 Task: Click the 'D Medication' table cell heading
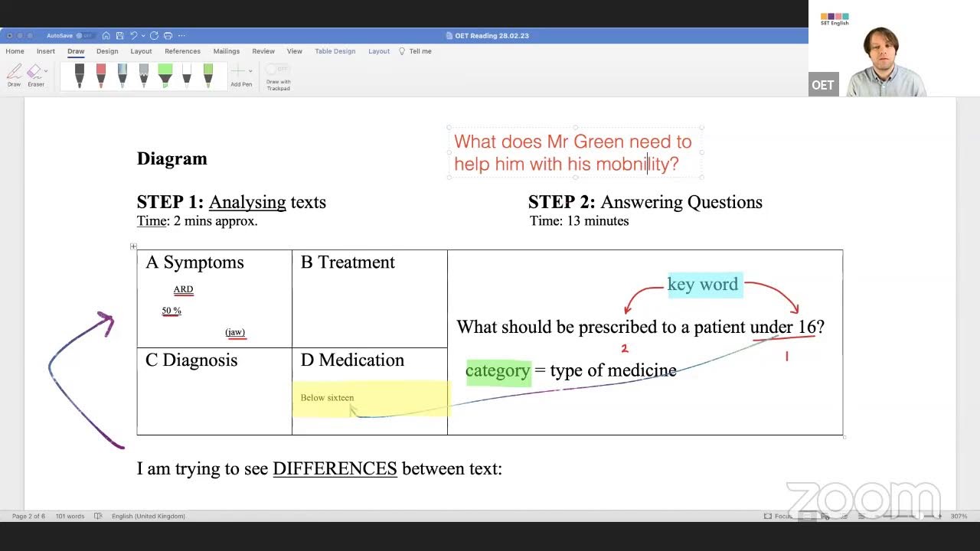click(352, 360)
